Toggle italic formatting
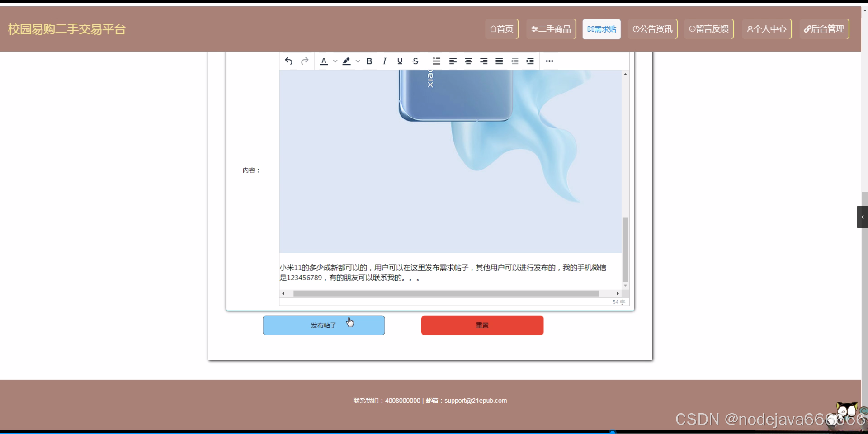Screen dimensions: 868x434 coord(385,61)
